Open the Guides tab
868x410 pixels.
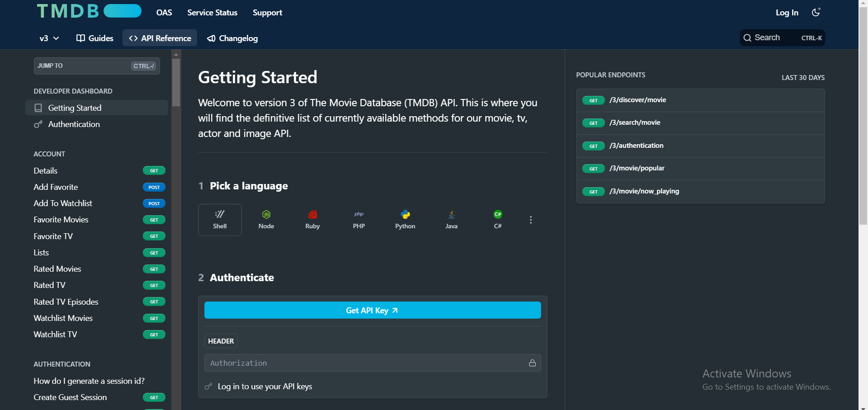pos(95,38)
